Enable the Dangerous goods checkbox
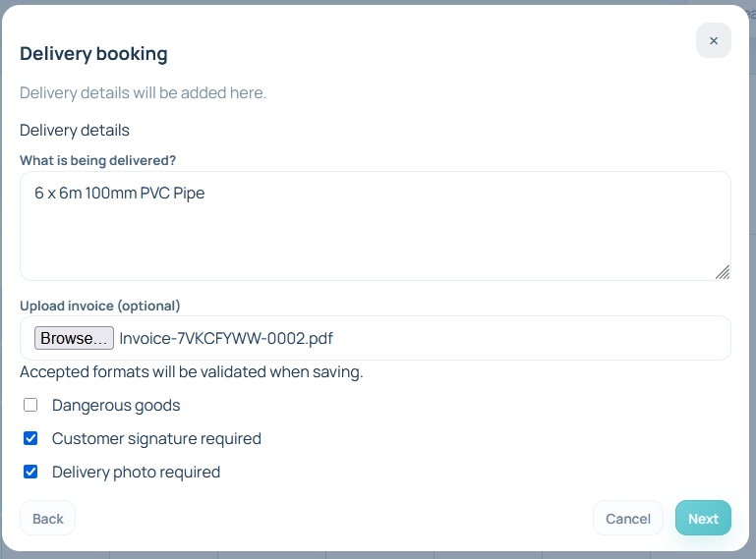Screen dimensions: 756x559 coord(30,405)
